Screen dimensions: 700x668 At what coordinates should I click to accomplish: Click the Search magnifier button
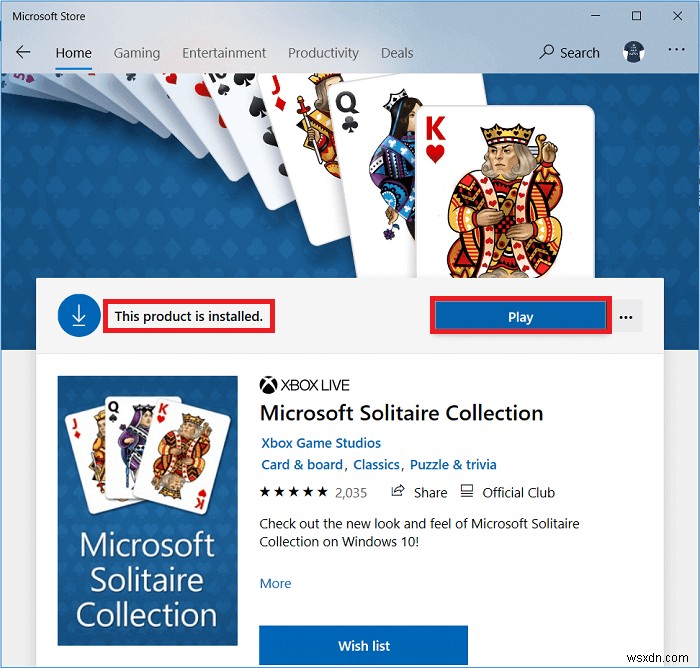click(x=569, y=53)
